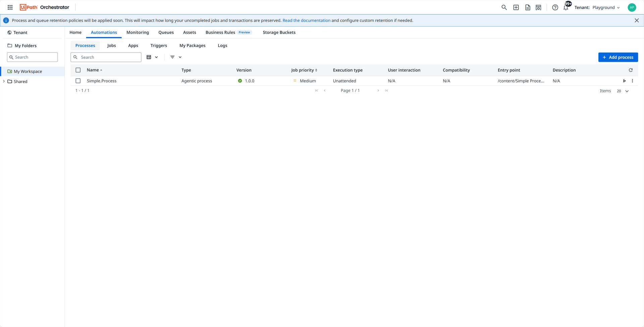Click the Execution type column header
The image size is (644, 327).
[x=348, y=70]
